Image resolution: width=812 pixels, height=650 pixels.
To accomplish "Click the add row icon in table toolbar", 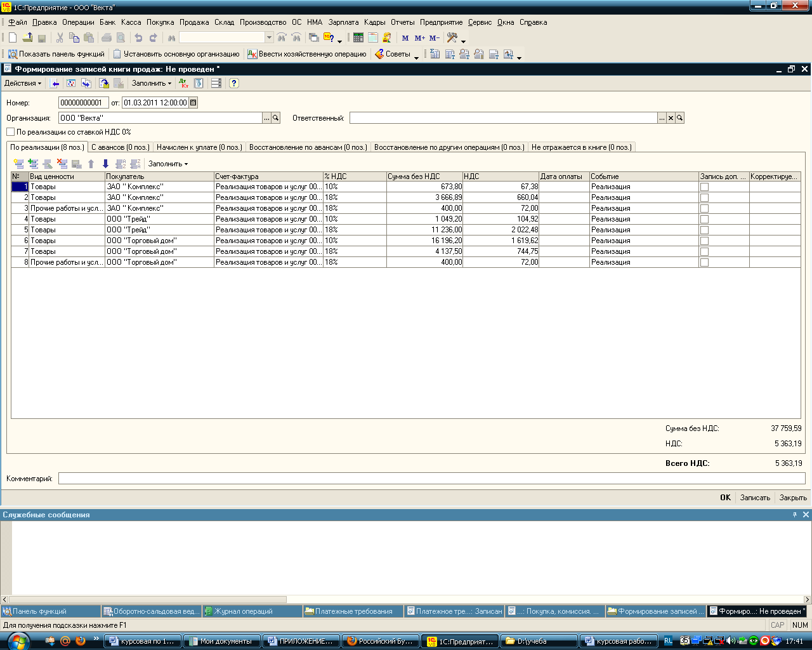I will 18,164.
